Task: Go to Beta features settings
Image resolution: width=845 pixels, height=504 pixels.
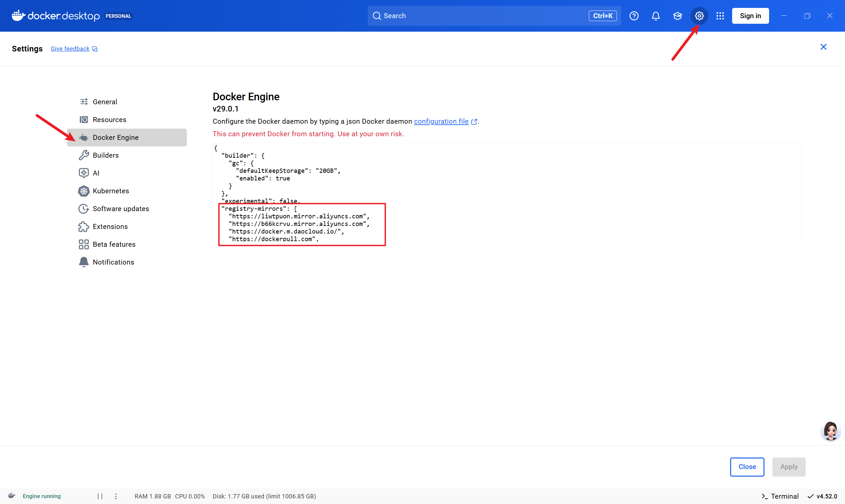Action: pos(127,244)
